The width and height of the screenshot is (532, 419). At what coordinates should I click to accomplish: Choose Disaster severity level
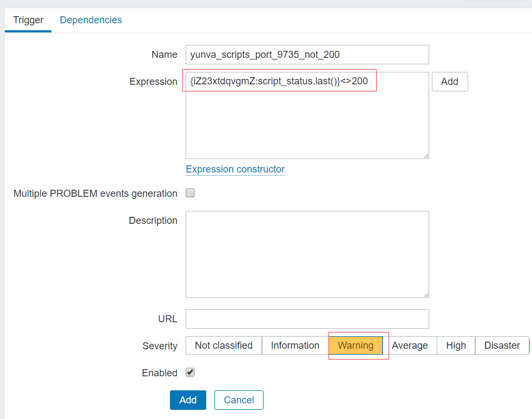pyautogui.click(x=502, y=345)
